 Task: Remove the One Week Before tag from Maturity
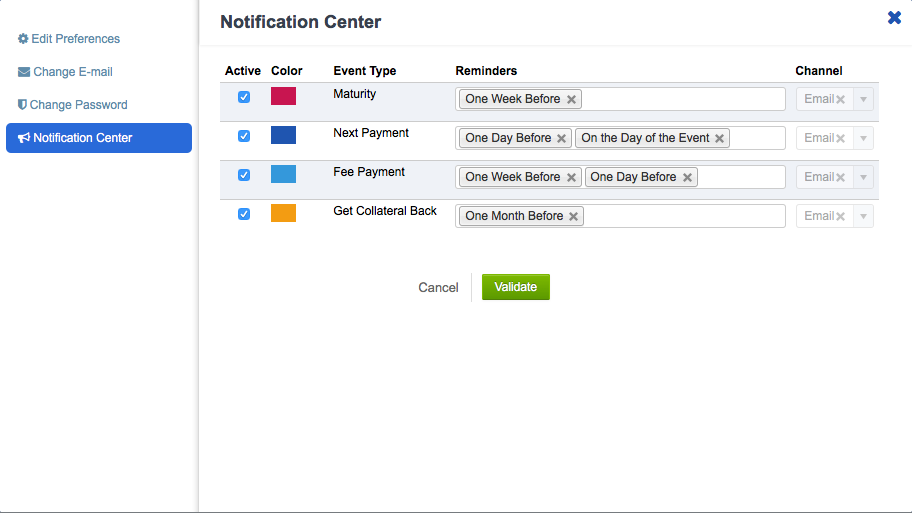coord(571,99)
